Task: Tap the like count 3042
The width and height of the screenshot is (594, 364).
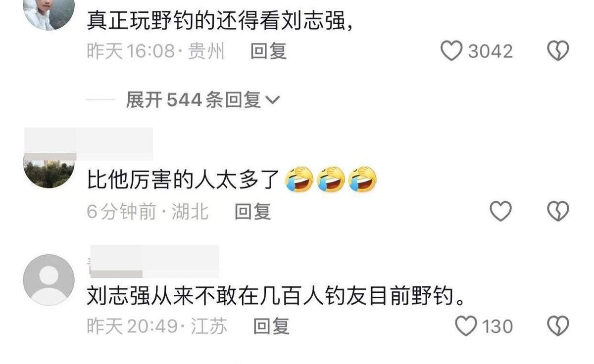Action: [490, 51]
